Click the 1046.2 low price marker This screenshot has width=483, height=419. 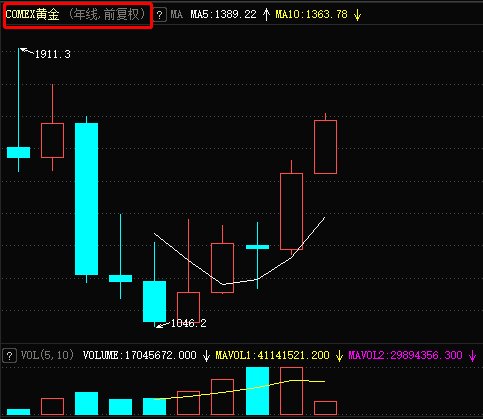click(188, 323)
